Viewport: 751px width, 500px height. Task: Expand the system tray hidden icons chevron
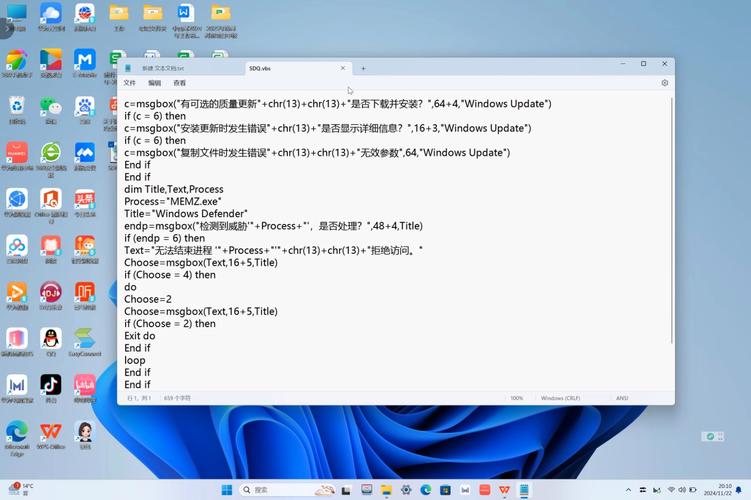(x=628, y=489)
